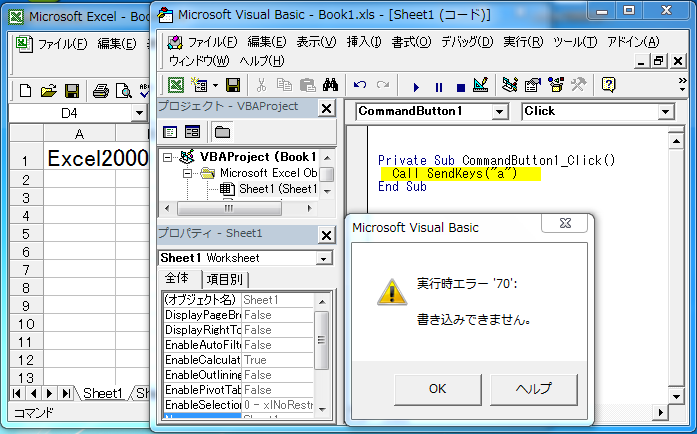Click DisplayPageBreaks property value False

[277, 315]
